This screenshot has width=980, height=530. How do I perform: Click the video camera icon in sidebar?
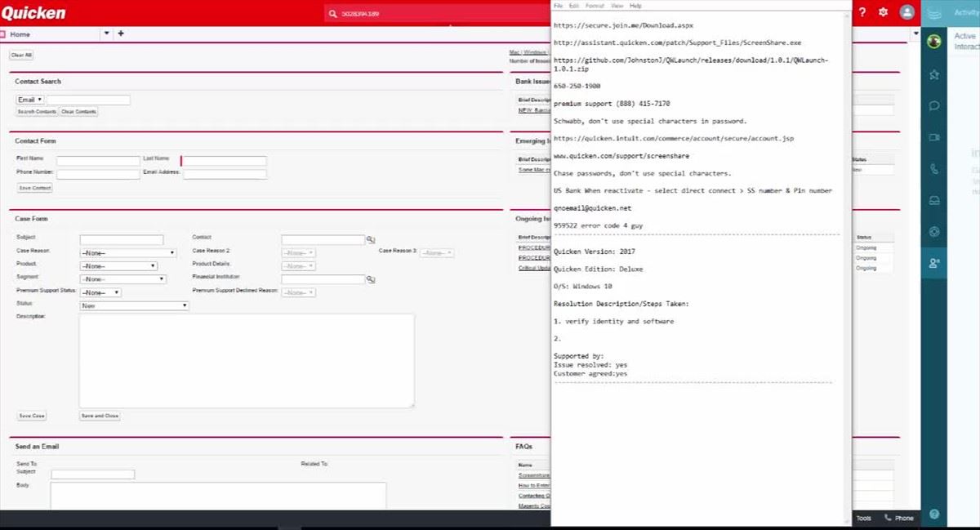click(x=934, y=137)
